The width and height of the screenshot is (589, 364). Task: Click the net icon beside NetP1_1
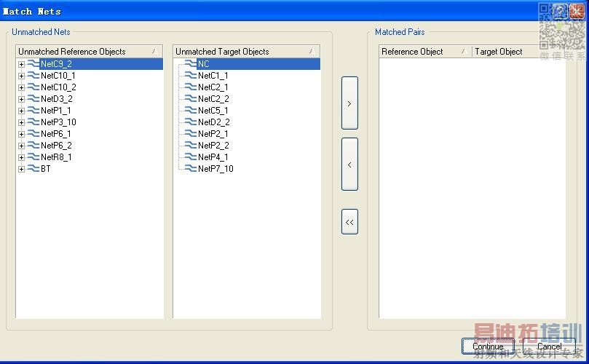coord(33,110)
